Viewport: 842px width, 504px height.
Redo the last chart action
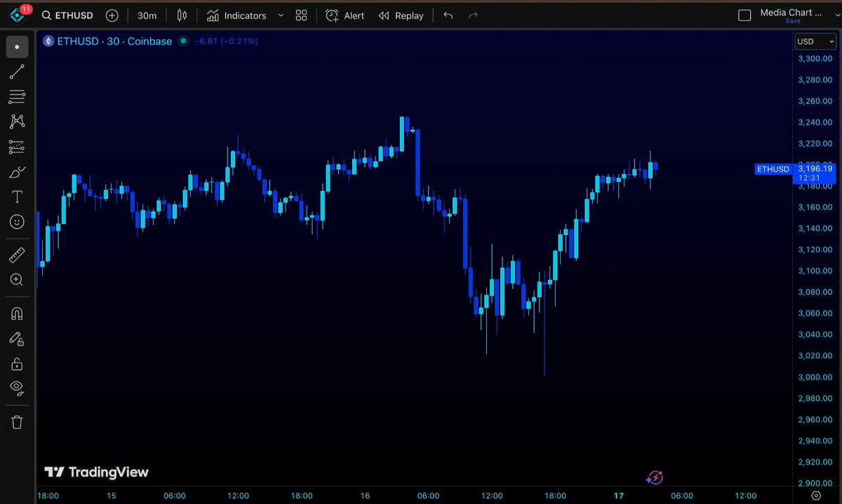tap(473, 15)
